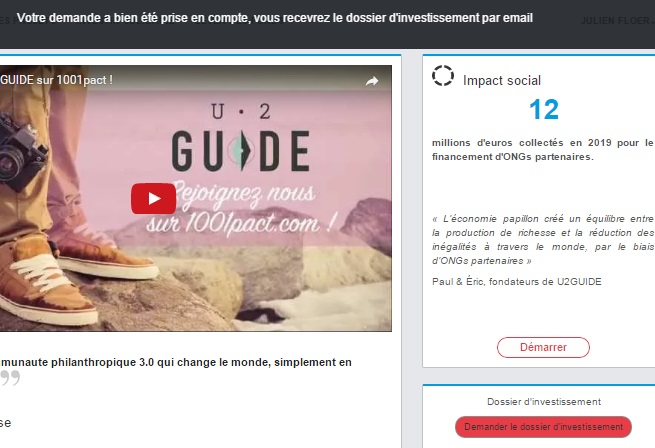
Task: Click the économie papillon quote text
Action: point(543,239)
